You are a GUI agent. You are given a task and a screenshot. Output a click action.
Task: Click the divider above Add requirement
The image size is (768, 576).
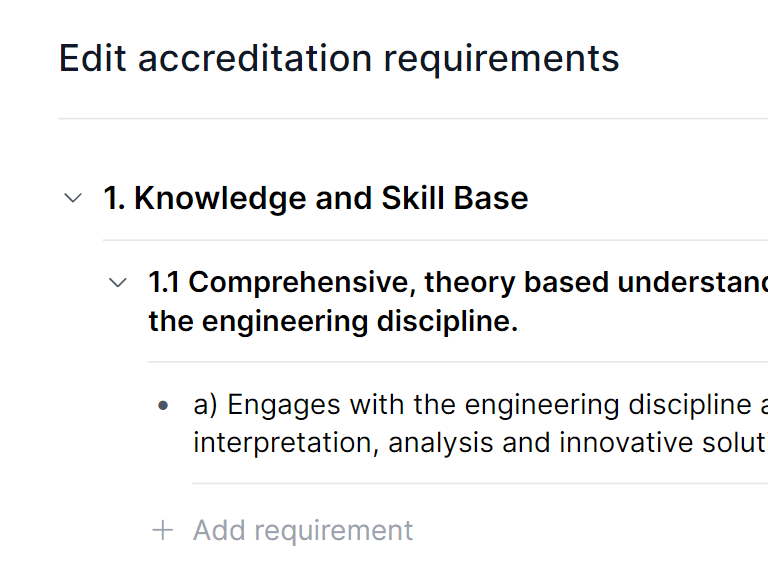(x=479, y=484)
